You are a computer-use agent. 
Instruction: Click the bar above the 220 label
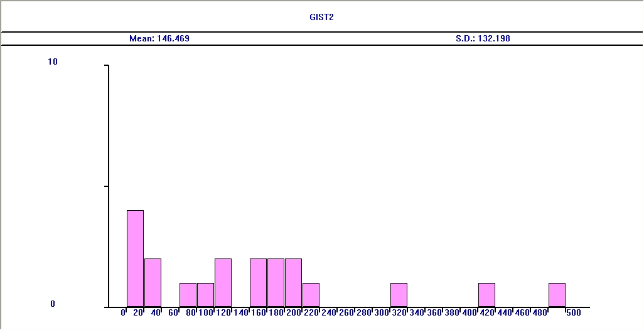click(311, 295)
